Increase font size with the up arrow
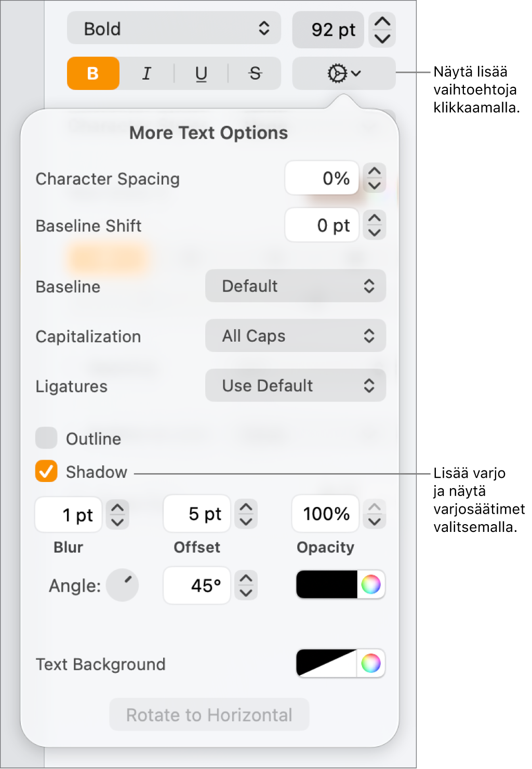The height and width of the screenshot is (769, 532). [382, 22]
